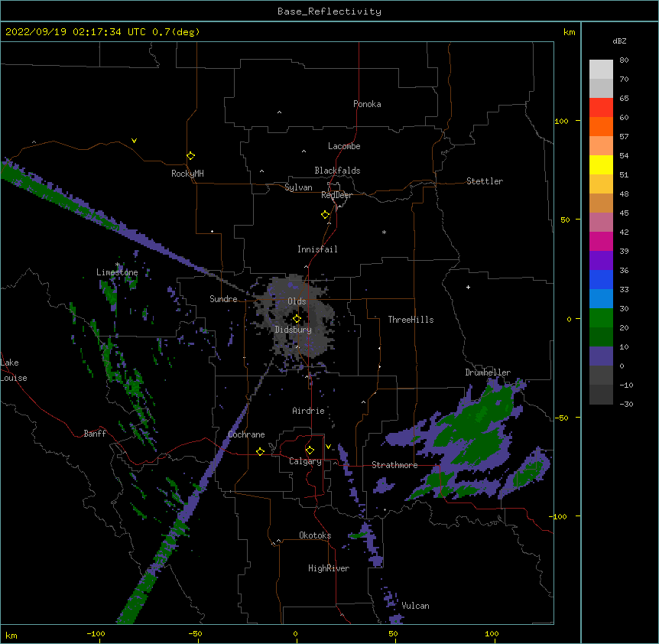Click the yellow diamond marker above RockyMH
Image resolution: width=659 pixels, height=644 pixels.
(x=190, y=156)
